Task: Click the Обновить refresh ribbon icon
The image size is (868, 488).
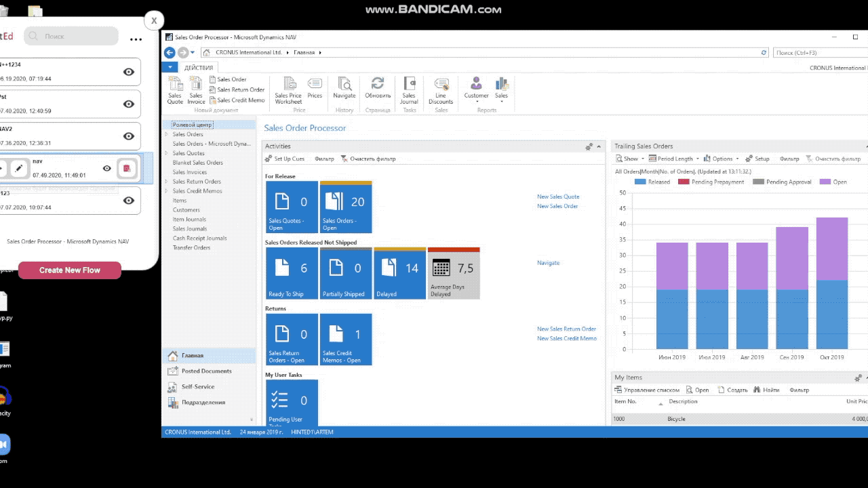Action: pos(378,88)
